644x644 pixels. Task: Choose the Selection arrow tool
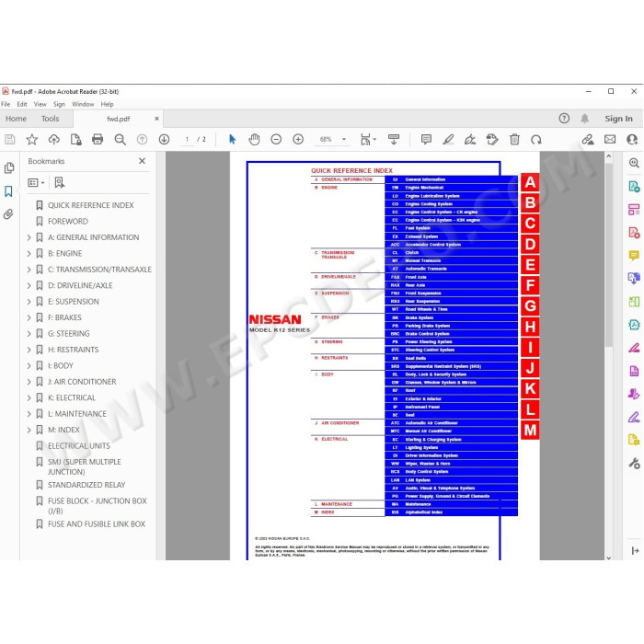coord(232,140)
